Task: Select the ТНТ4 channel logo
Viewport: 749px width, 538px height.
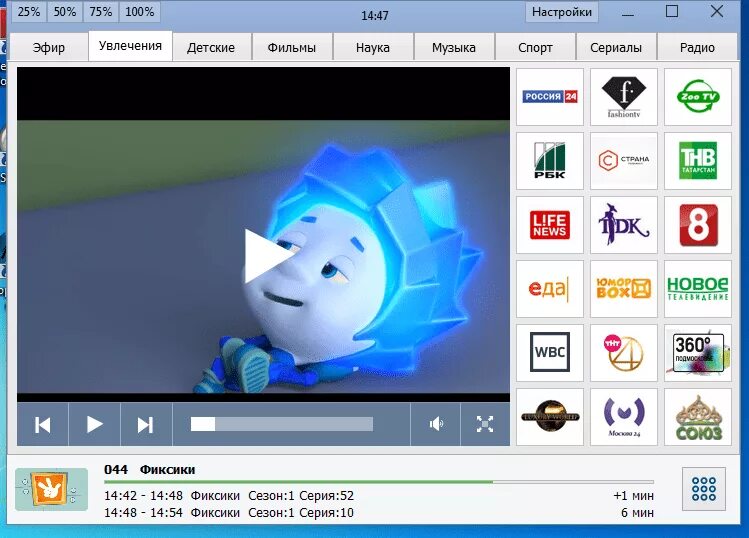Action: click(624, 353)
